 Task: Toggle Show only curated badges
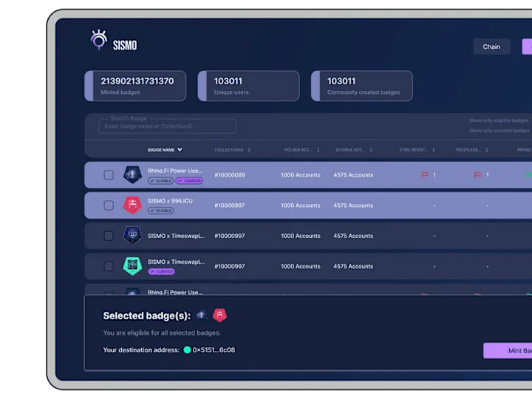[x=499, y=131]
